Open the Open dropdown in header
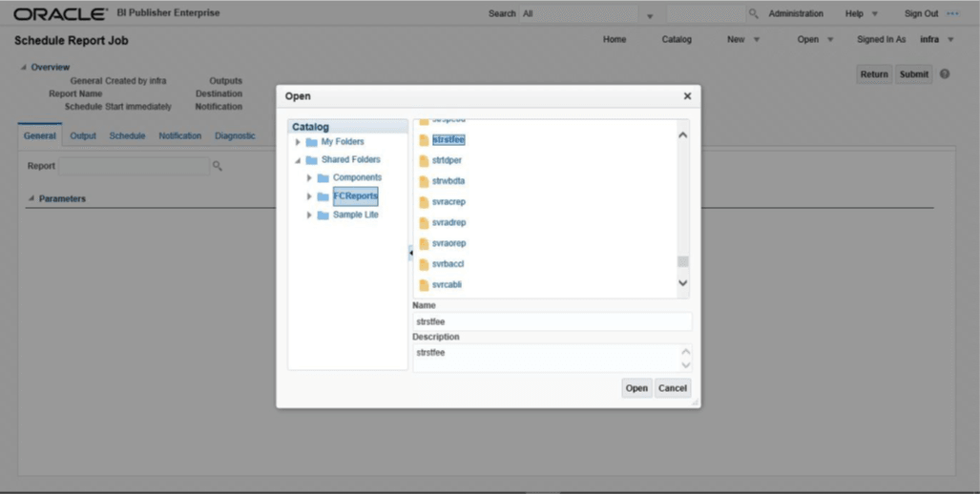980x494 pixels. (830, 39)
